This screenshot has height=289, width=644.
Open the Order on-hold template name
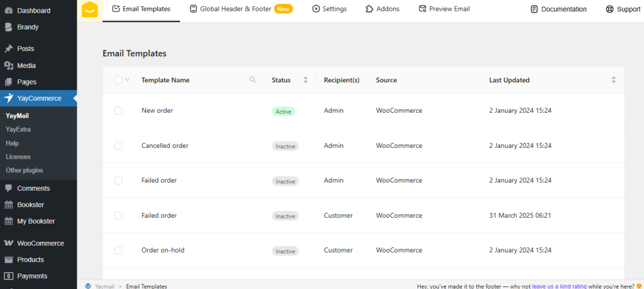(163, 251)
